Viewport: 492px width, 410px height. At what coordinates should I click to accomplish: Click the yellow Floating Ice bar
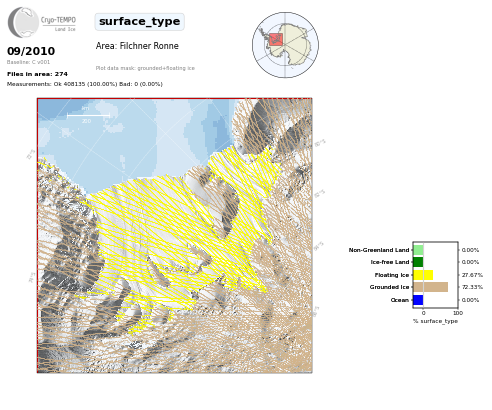coord(423,275)
